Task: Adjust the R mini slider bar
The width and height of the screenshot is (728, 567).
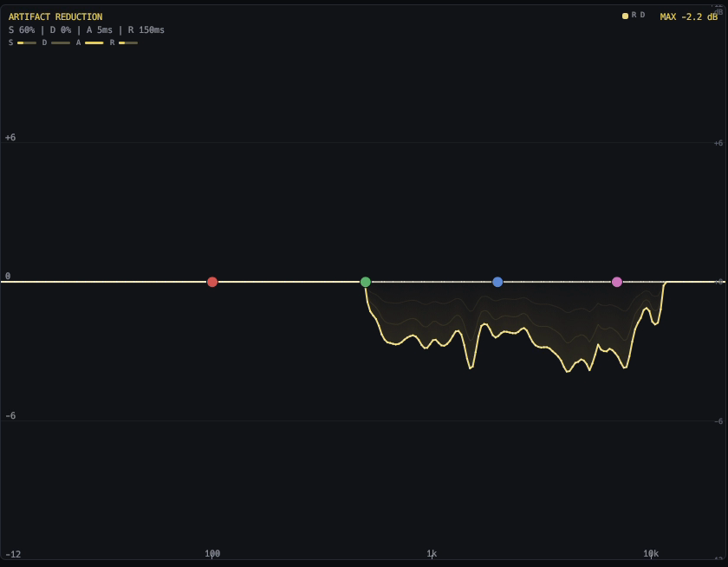Action: click(x=128, y=42)
